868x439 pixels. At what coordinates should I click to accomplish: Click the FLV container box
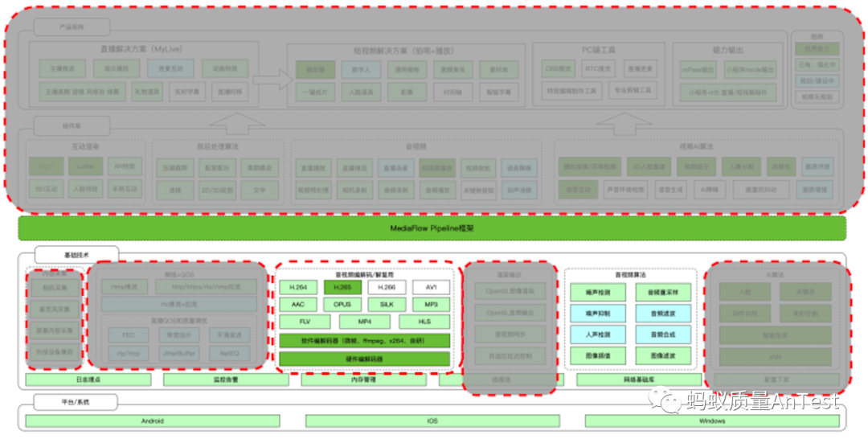pyautogui.click(x=305, y=322)
